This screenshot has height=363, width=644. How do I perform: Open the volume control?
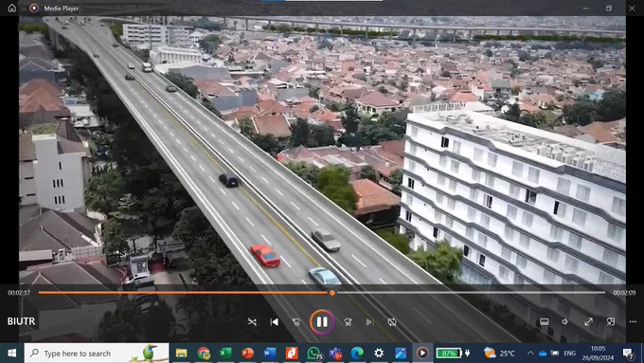tap(566, 321)
